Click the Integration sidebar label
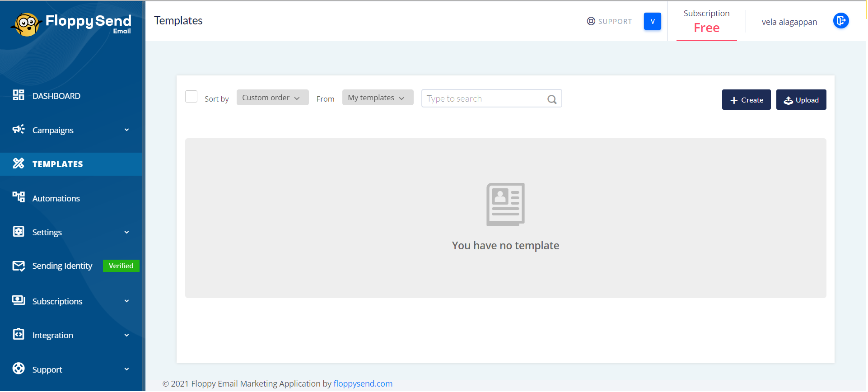Screen dimensions: 868x392 click(53, 336)
